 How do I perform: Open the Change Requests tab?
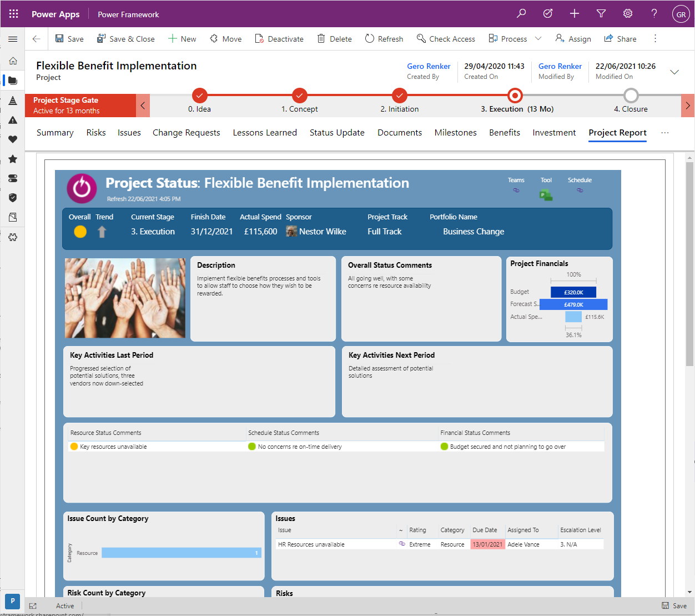click(187, 133)
